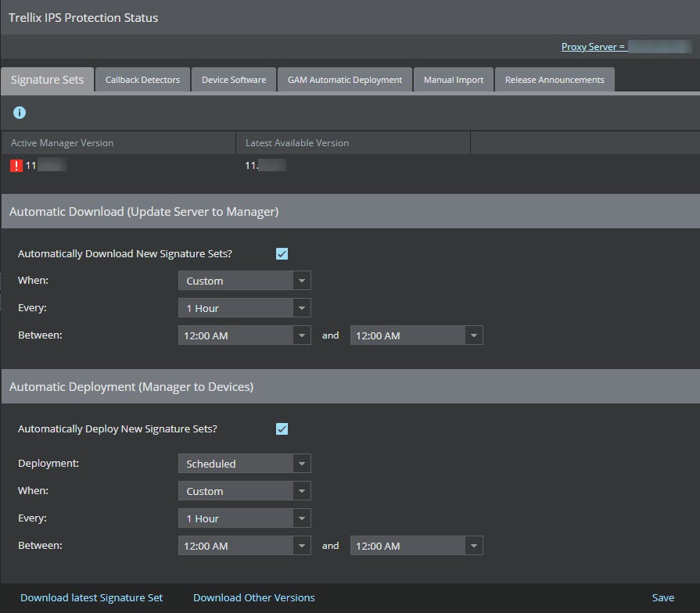Click the red alert icon beside manager version
The width and height of the screenshot is (700, 613).
pos(16,166)
